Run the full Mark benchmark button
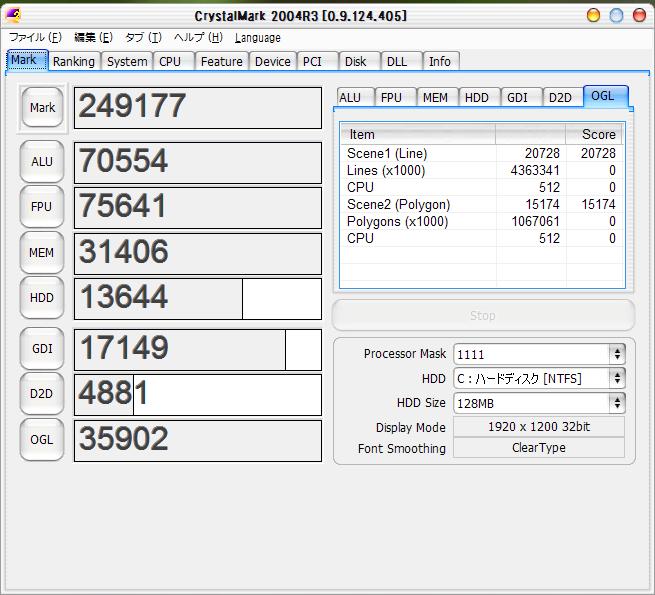 [x=42, y=108]
